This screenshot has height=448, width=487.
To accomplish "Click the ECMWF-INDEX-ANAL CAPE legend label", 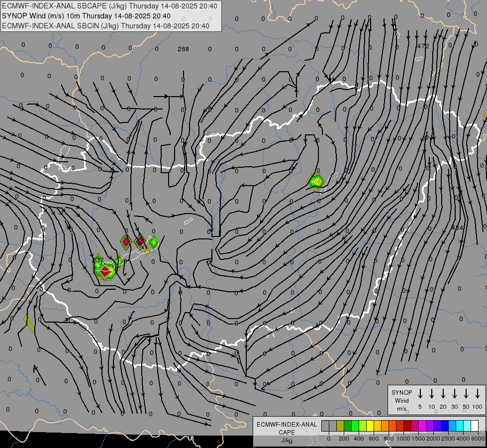I will tap(287, 432).
